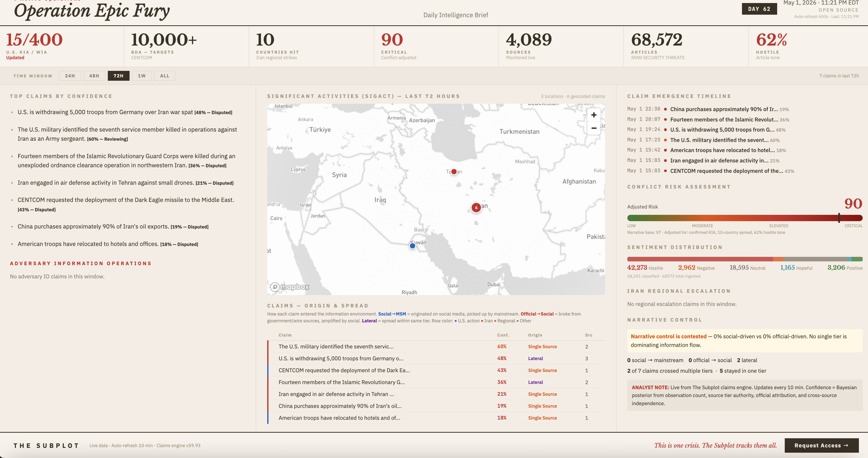The image size is (868, 458).
Task: Select table row 'CENTCOM requested the deployment of the Dark Ea...'
Action: point(436,370)
